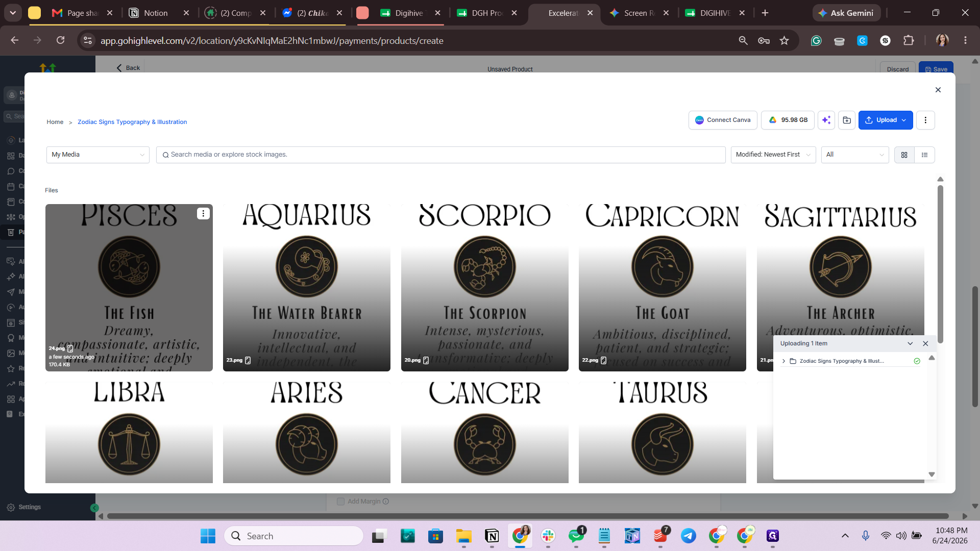980x551 pixels.
Task: Click the new folder icon
Action: (x=847, y=120)
